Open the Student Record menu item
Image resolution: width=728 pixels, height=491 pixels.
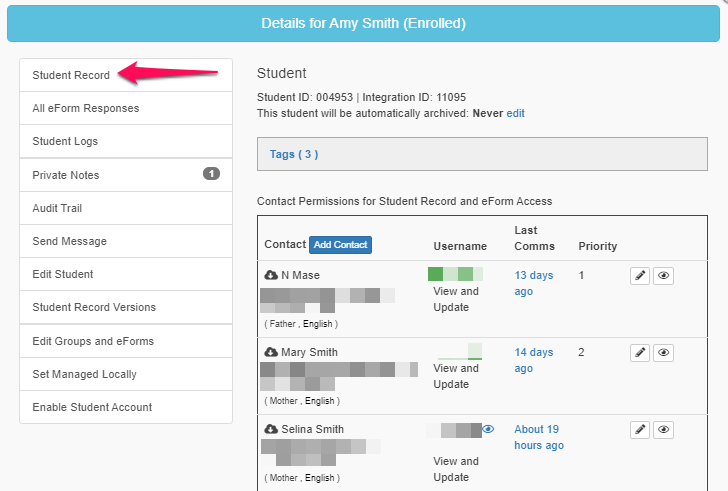point(71,75)
